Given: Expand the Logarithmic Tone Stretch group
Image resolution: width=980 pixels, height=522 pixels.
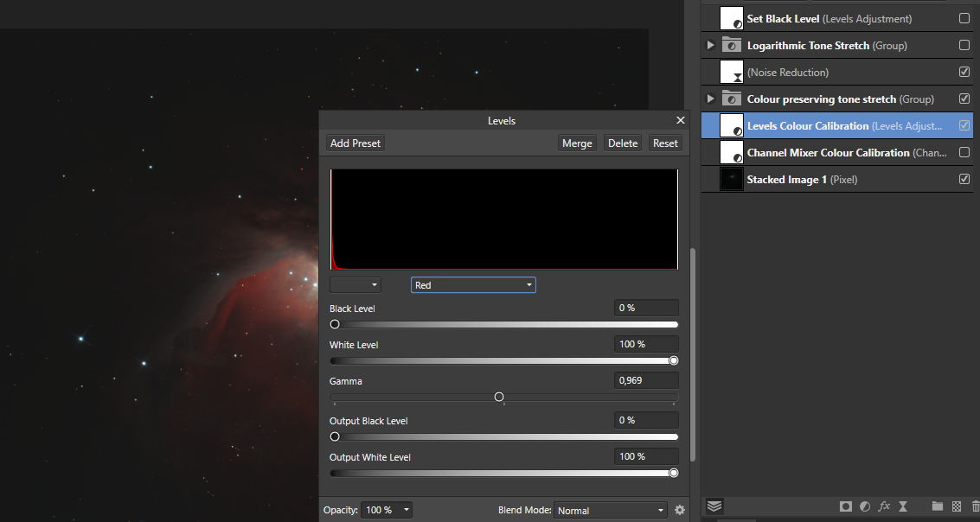Looking at the screenshot, I should [710, 46].
